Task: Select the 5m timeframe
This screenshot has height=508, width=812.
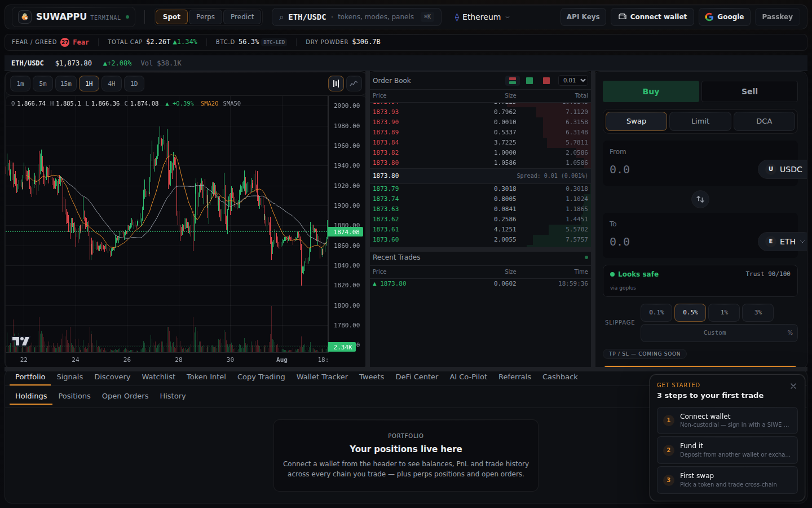Action: [43, 84]
